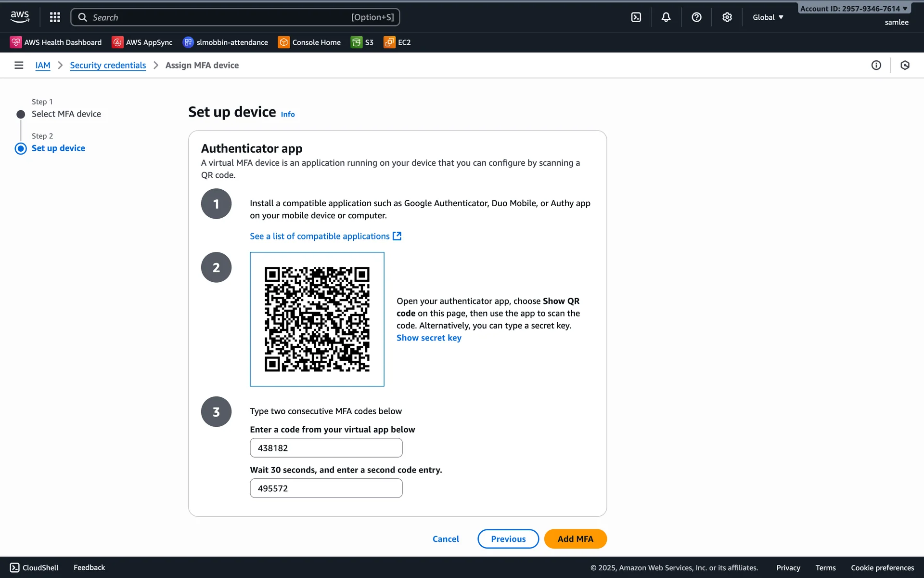The width and height of the screenshot is (924, 578).
Task: Open the info panel circle icon
Action: click(876, 65)
